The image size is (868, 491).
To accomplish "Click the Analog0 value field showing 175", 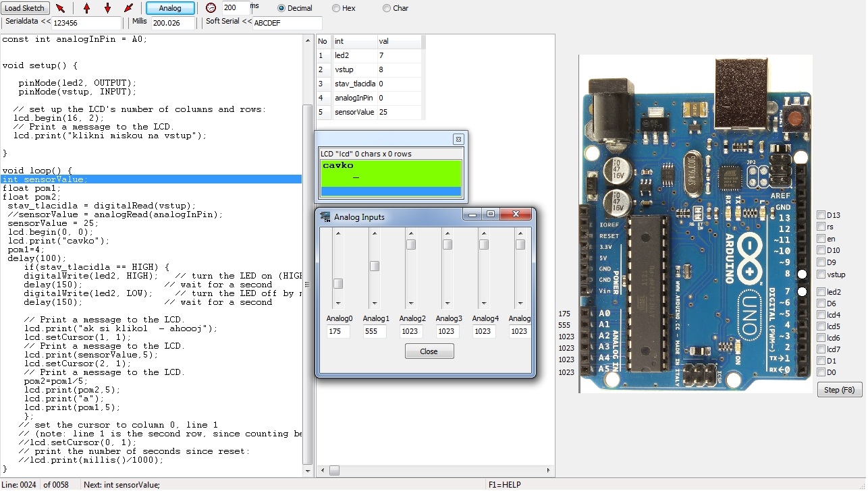I will coord(338,331).
